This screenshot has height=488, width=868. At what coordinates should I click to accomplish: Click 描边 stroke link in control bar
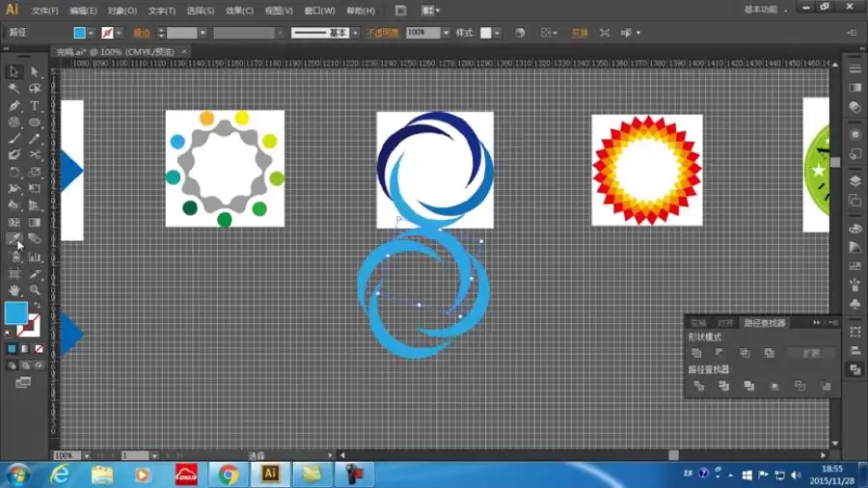coord(142,33)
